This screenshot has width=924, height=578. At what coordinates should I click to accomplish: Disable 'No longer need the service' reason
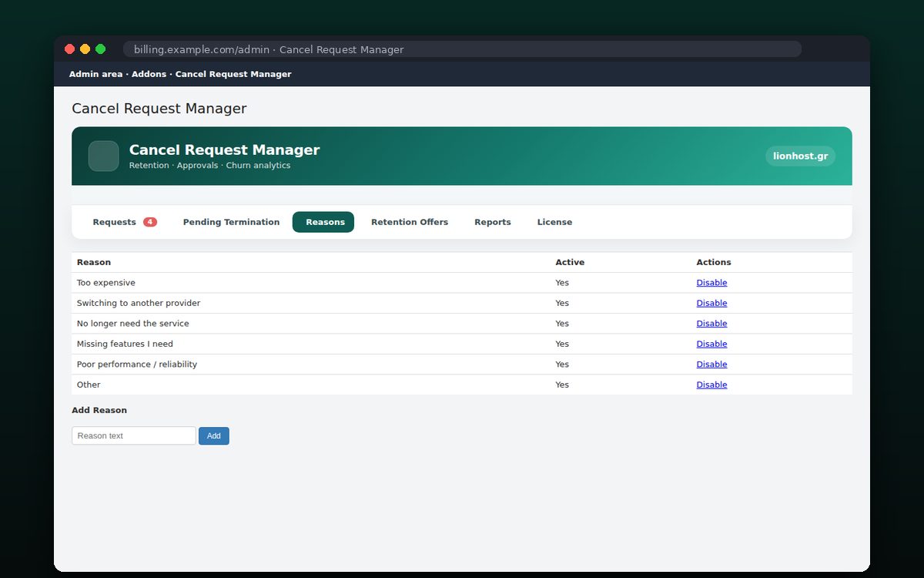click(x=711, y=324)
